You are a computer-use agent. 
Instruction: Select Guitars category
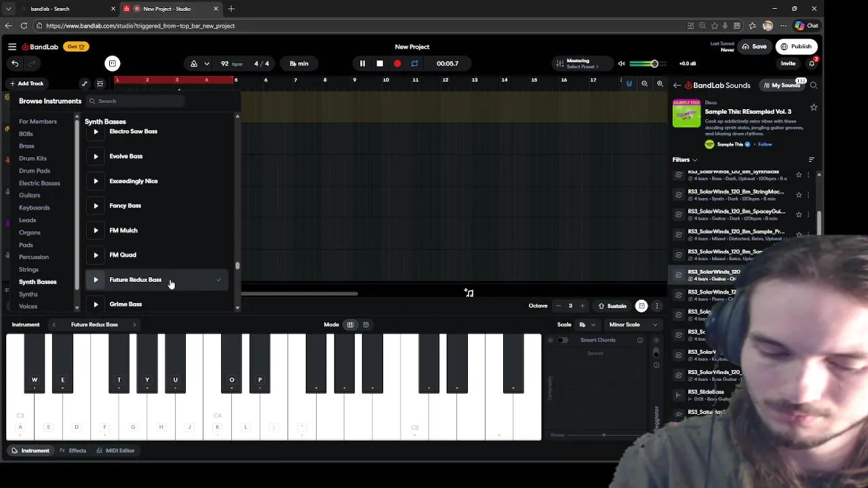click(29, 195)
